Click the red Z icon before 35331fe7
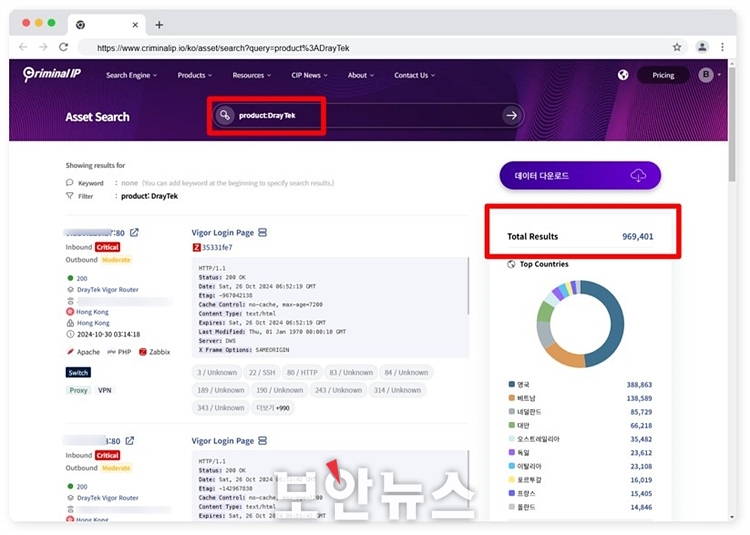The width and height of the screenshot is (750, 535). (x=196, y=247)
